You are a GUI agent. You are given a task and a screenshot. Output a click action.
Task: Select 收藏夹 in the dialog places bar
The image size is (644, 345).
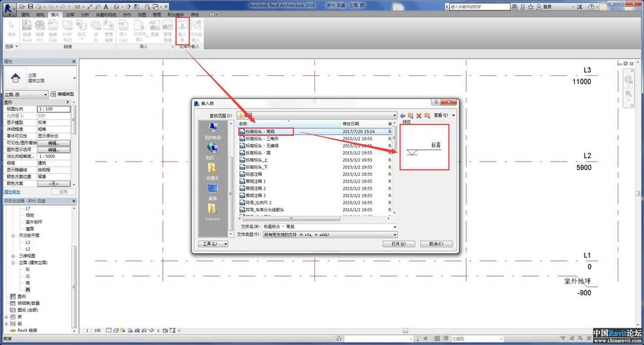pos(212,172)
